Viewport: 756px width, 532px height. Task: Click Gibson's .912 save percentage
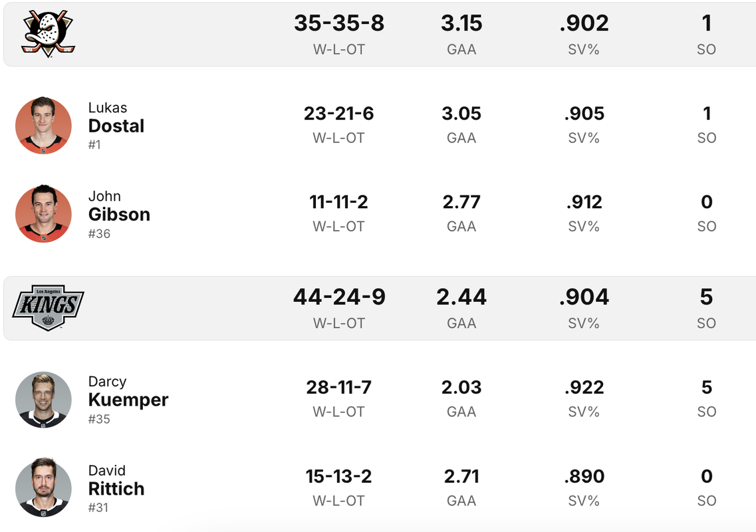[584, 201]
